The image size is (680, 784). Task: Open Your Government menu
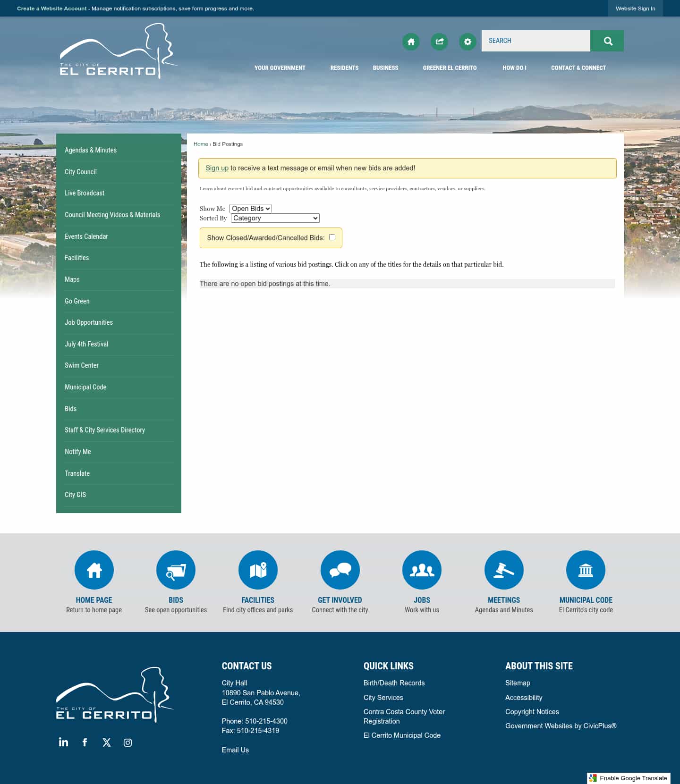280,68
